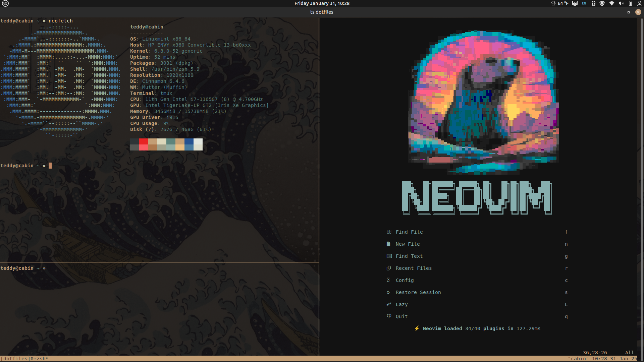Click the All scroll indicator in Neovim

click(x=630, y=353)
